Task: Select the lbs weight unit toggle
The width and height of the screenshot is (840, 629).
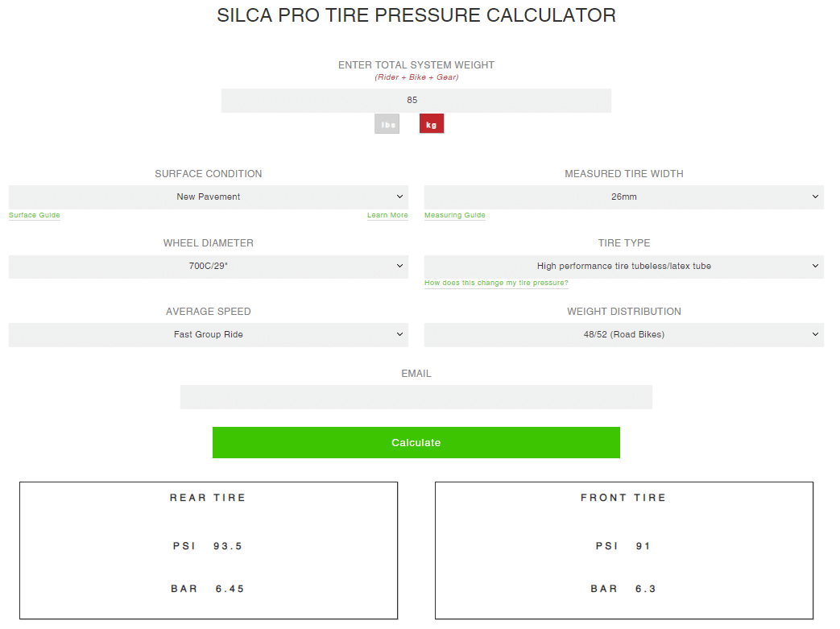Action: tap(387, 124)
